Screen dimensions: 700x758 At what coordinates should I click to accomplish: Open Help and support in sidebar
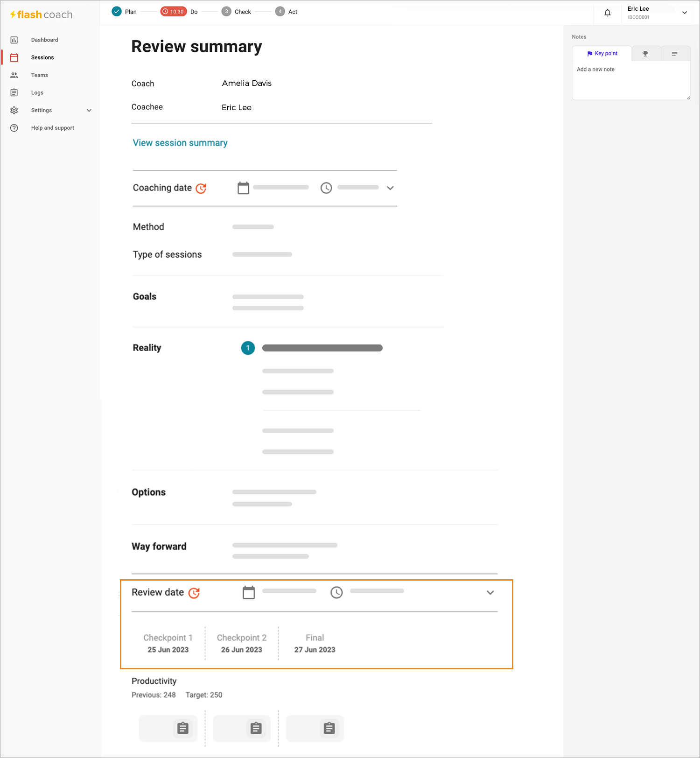53,128
